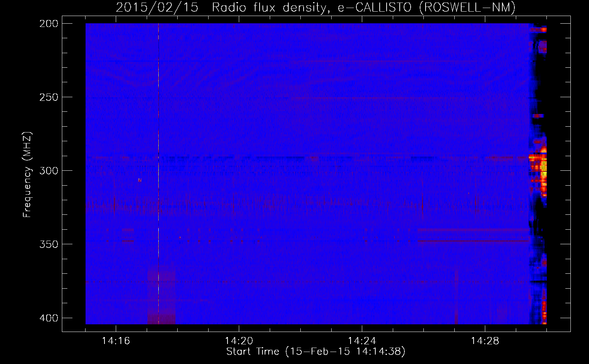The height and width of the screenshot is (364, 589).
Task: Click the 300 frequency axis label
Action: (48, 171)
